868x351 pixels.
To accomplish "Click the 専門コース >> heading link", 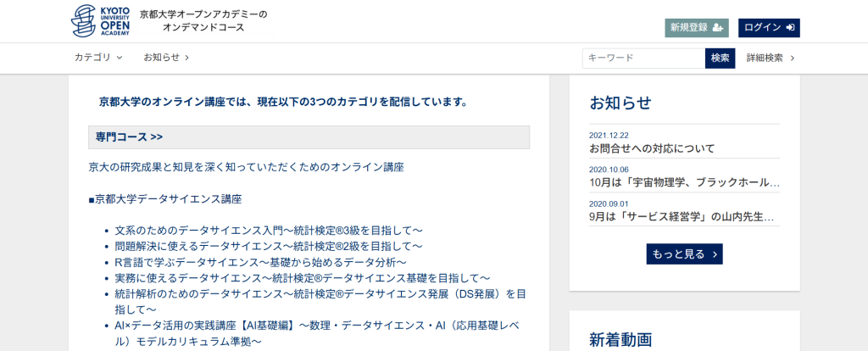I will point(129,137).
